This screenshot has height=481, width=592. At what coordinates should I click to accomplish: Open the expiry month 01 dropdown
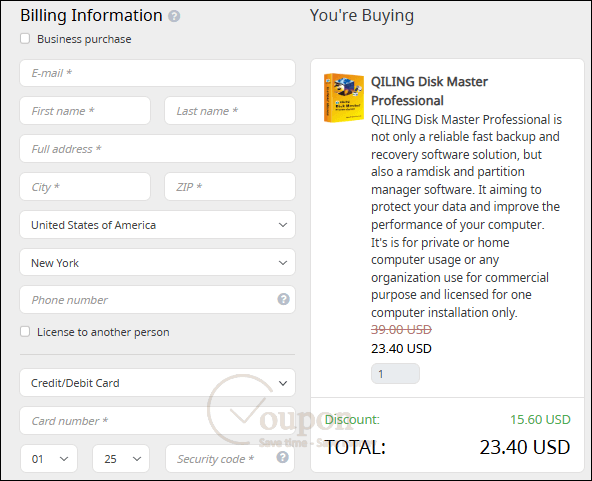pos(49,459)
